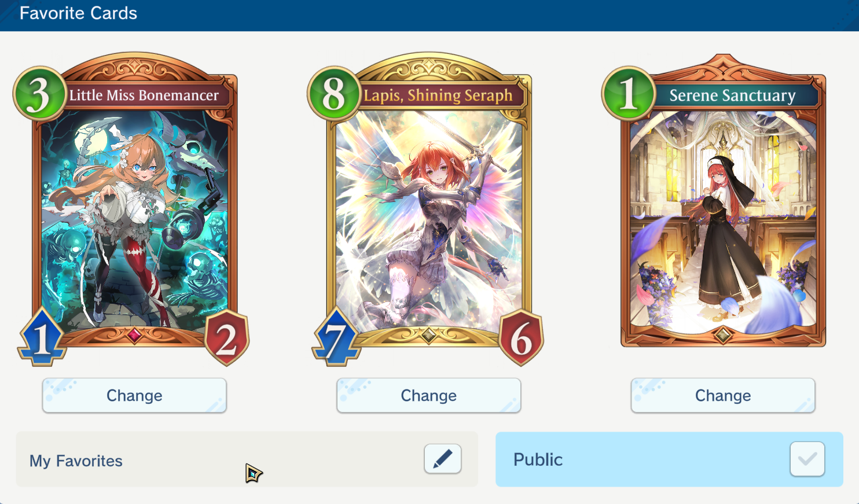Click the green cost 1 orb on Serene Sanctuary
Viewport: 859px width, 504px height.
[x=628, y=94]
